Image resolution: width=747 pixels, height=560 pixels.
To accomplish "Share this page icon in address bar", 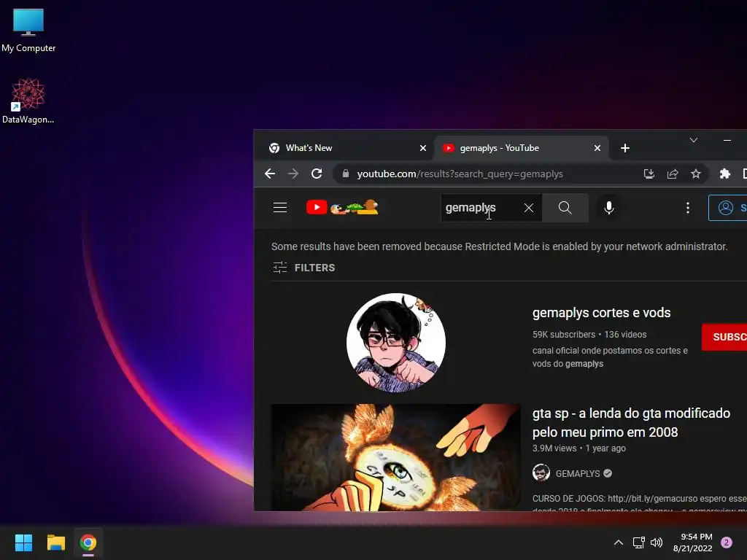I will (x=672, y=174).
